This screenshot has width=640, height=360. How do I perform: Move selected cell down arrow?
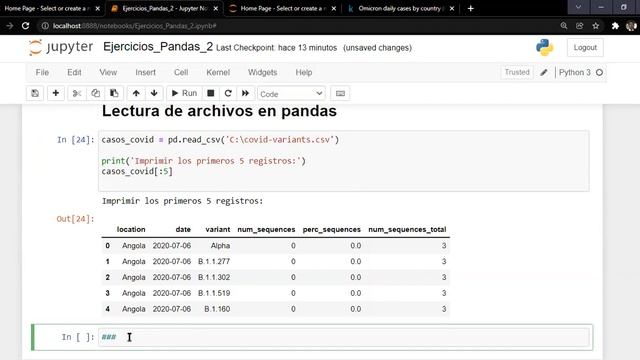(x=154, y=93)
